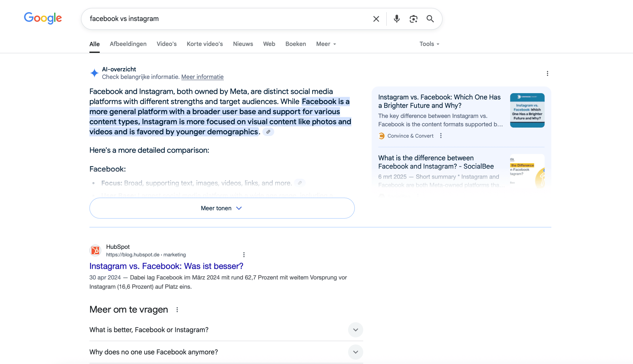Expand AI overview with 'Meer tonen'
Screen dimensions: 633x364
click(x=222, y=208)
